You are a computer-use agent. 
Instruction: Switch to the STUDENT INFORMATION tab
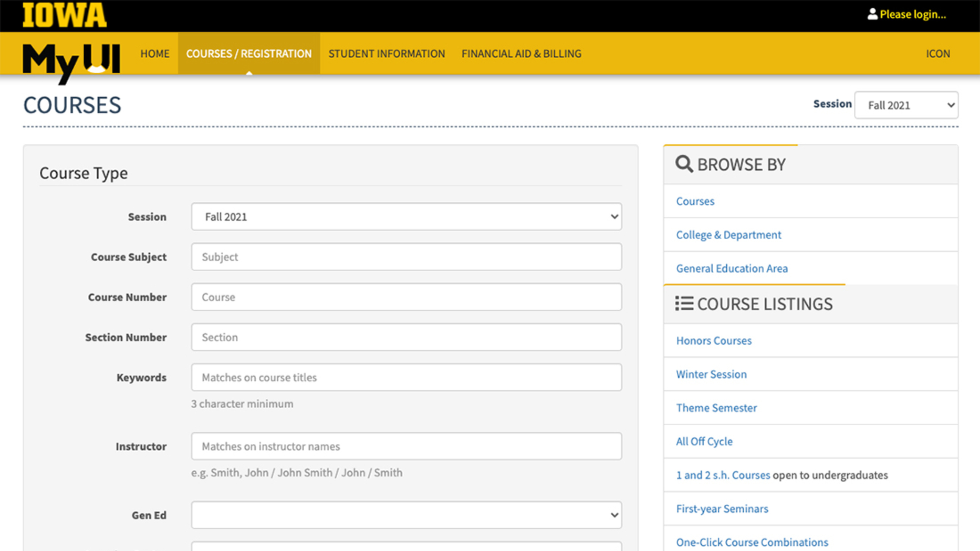pos(386,54)
